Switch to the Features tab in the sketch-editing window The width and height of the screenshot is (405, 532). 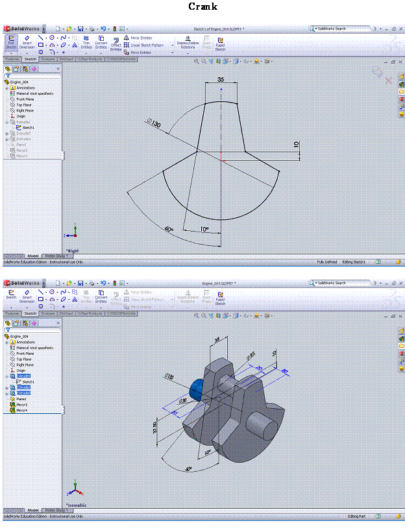(12, 59)
